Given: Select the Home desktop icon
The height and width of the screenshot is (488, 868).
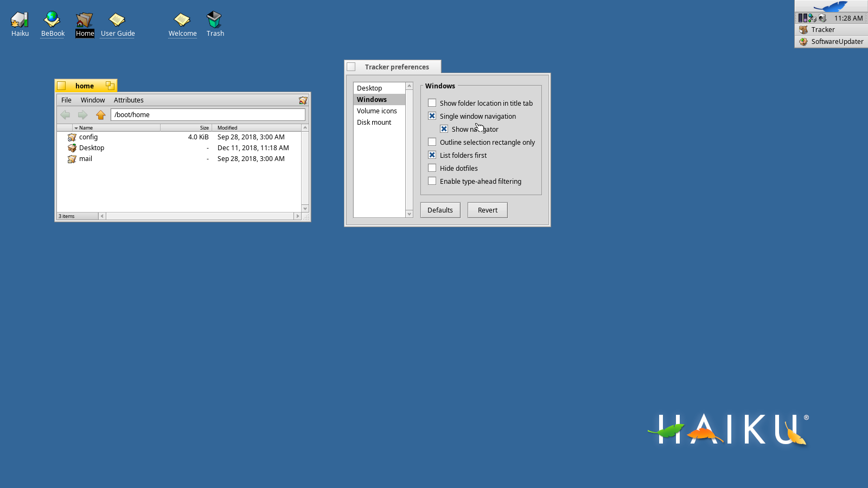Looking at the screenshot, I should coord(85,20).
